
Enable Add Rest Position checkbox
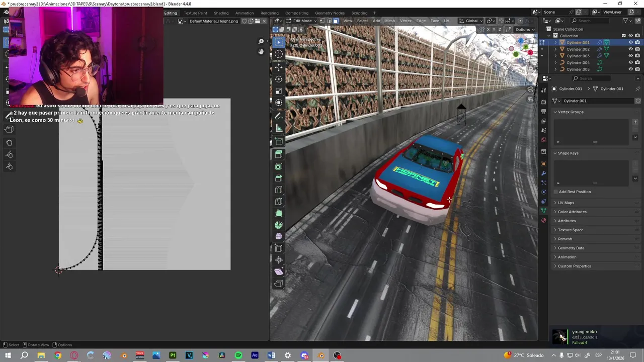click(555, 192)
